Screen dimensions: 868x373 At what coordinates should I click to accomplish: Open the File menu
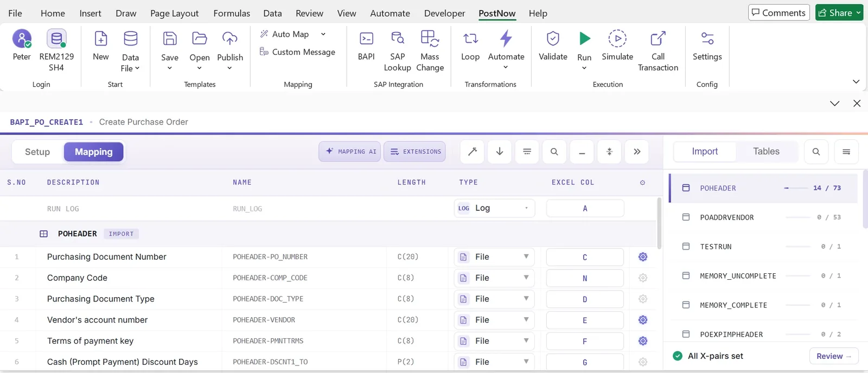tap(15, 13)
